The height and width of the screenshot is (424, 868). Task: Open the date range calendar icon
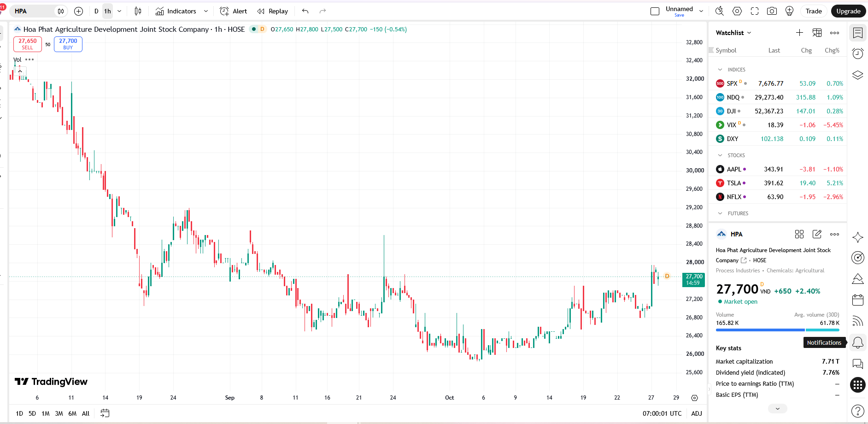(105, 413)
